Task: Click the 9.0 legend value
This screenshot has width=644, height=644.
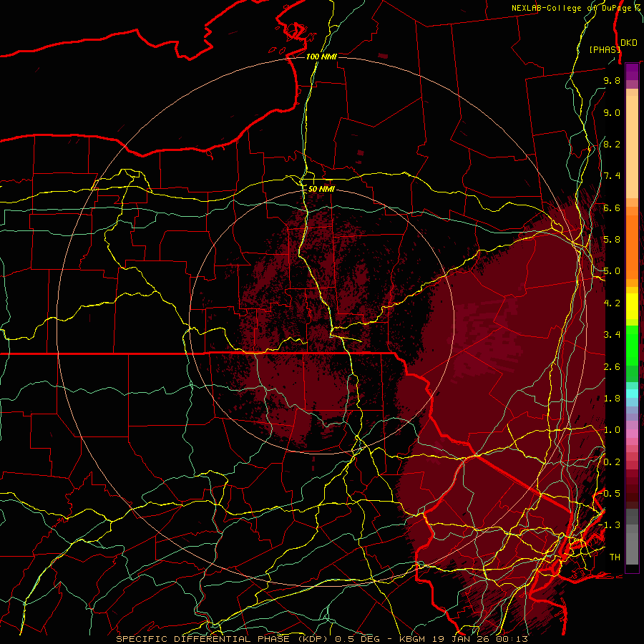Action: point(612,112)
